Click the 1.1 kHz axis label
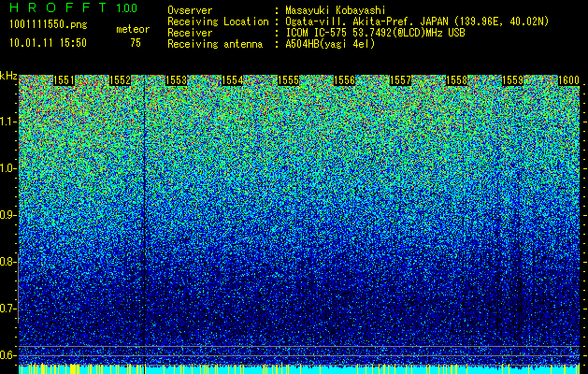The width and height of the screenshot is (588, 374). click(7, 122)
